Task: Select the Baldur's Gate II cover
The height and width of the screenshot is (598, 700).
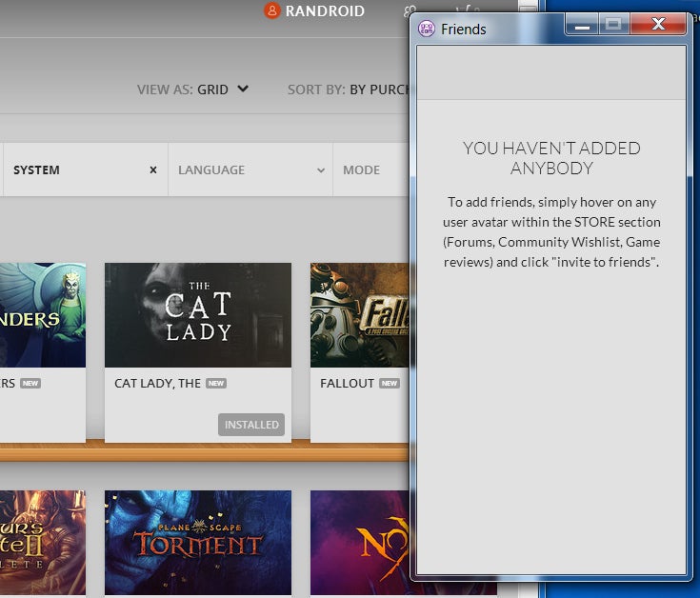Action: click(43, 543)
